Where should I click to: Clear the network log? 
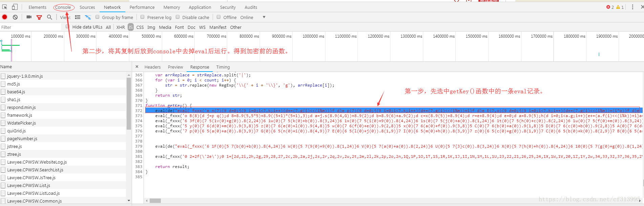tap(15, 17)
